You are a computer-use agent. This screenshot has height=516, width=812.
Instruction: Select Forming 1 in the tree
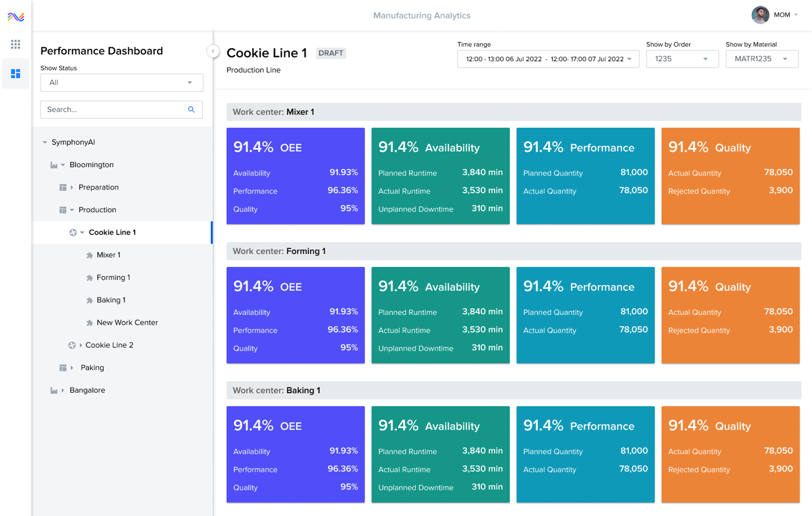pyautogui.click(x=113, y=277)
